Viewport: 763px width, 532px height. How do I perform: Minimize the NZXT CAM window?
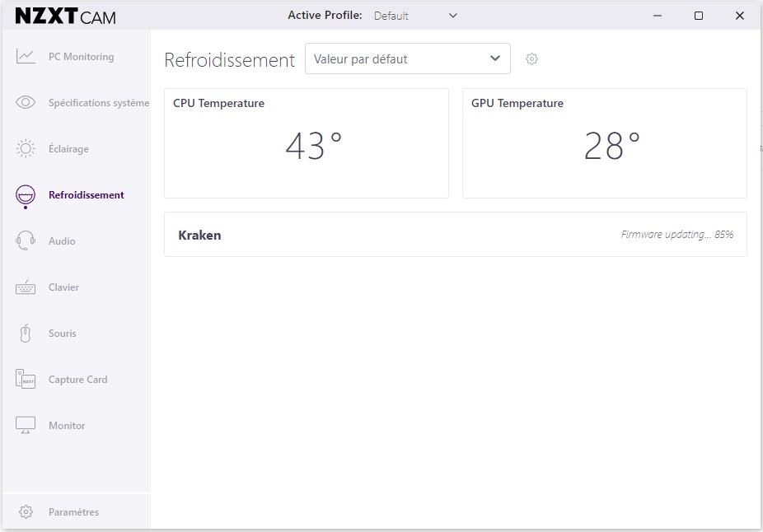[x=658, y=16]
